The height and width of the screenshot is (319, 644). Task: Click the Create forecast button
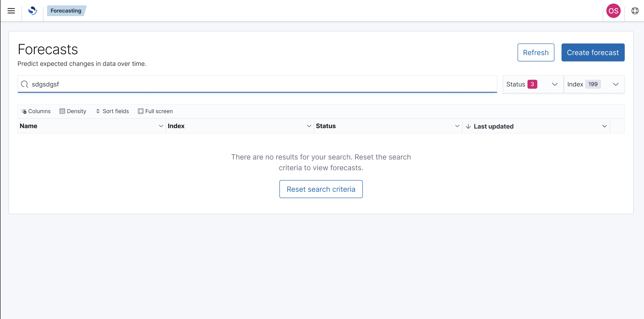593,52
